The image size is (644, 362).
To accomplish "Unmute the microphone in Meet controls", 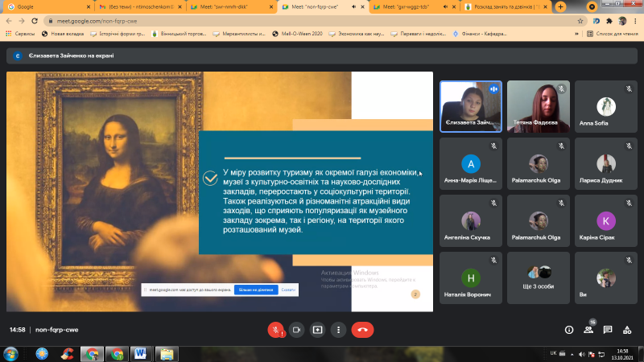I will [276, 330].
